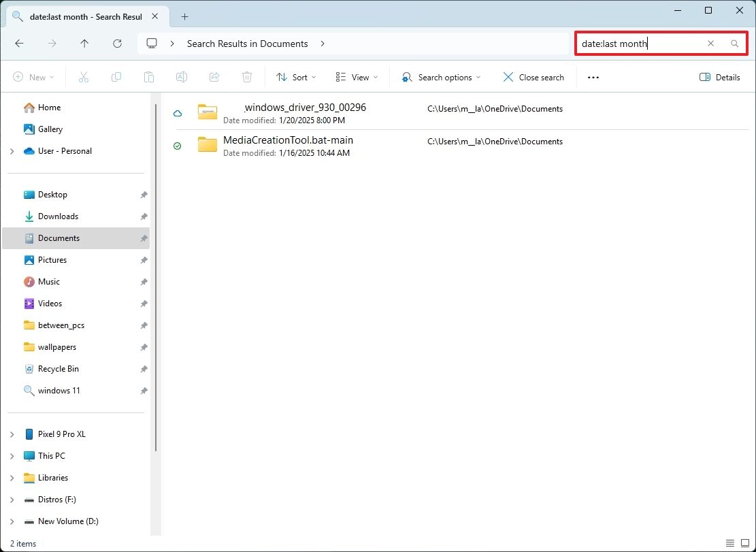Screen dimensions: 756x552
Task: Open the Sort dropdown
Action: click(x=295, y=77)
